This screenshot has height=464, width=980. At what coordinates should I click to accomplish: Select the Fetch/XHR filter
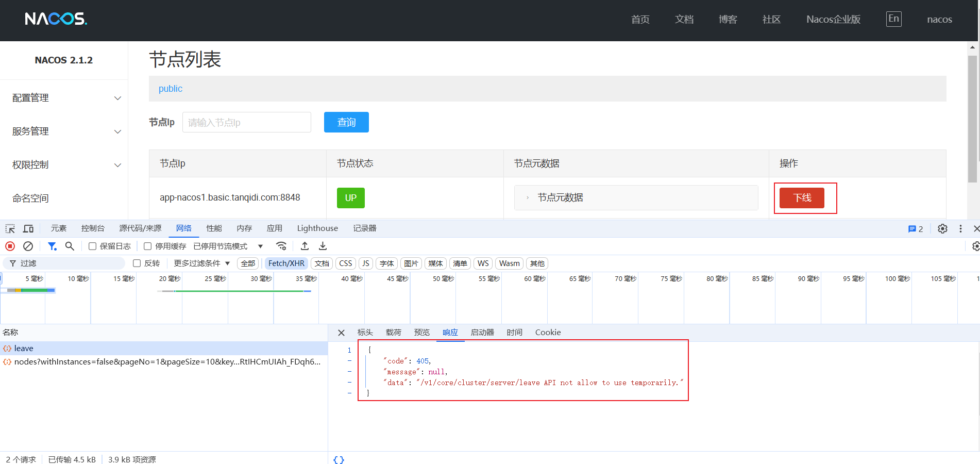tap(286, 263)
